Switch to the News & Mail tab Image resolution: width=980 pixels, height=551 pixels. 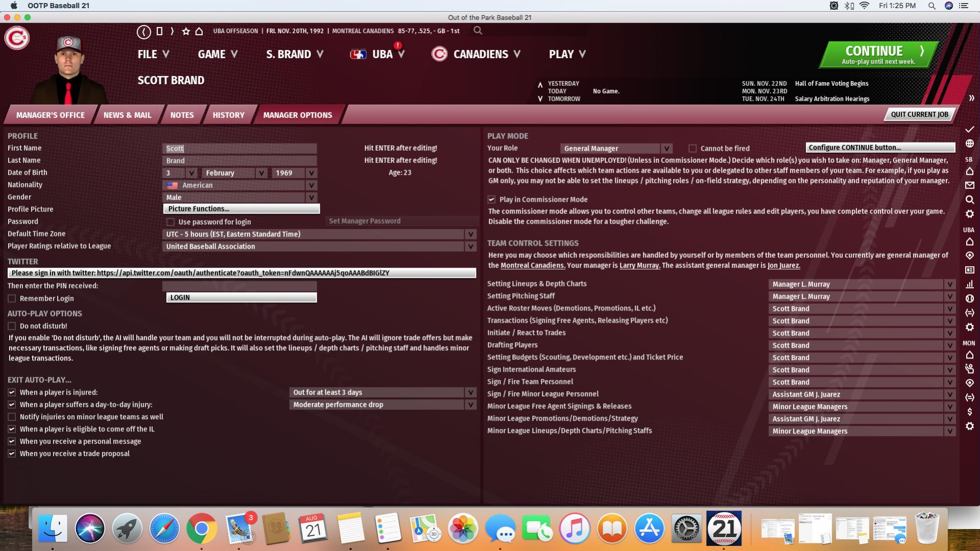pyautogui.click(x=127, y=115)
